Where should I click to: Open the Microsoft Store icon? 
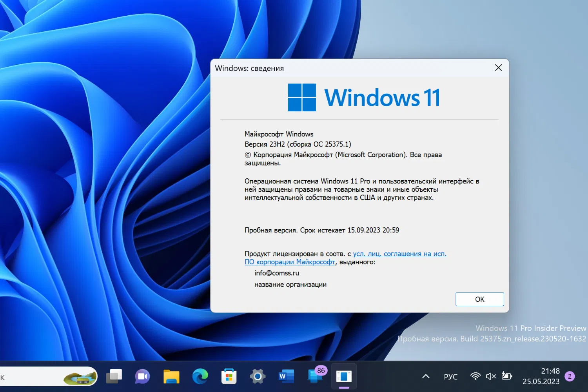point(229,376)
